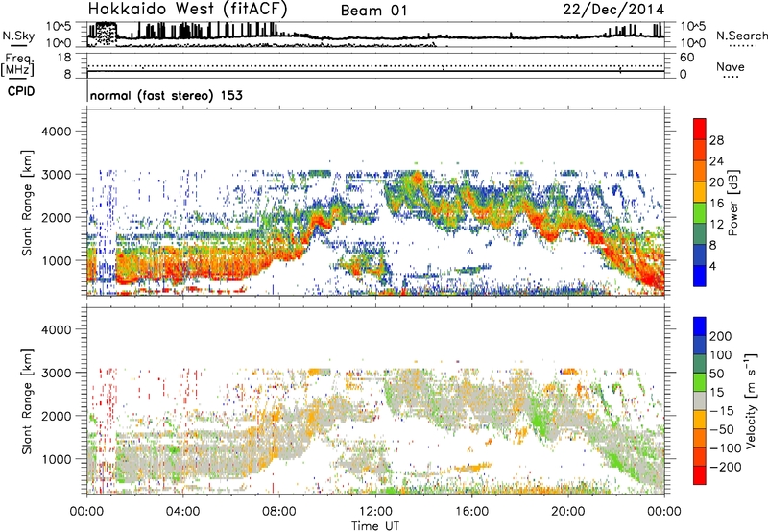
Task: Click the bright blue bottom segment of the power colorbar
Action: [700, 276]
